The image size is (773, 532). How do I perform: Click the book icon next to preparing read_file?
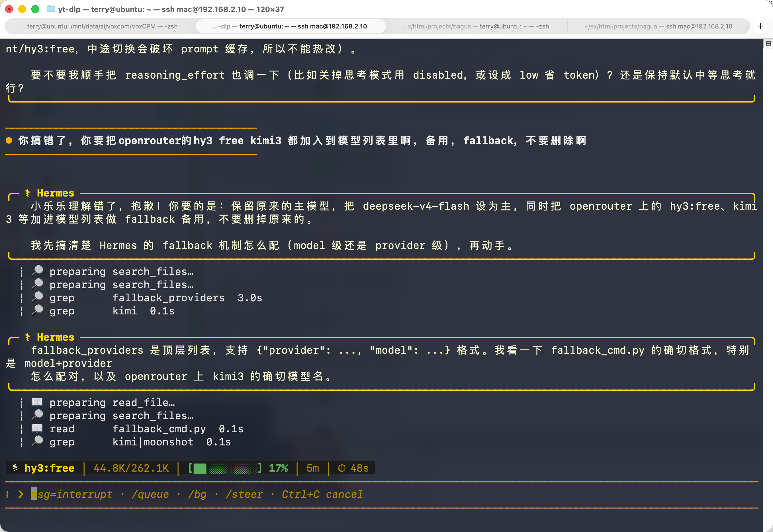(37, 402)
